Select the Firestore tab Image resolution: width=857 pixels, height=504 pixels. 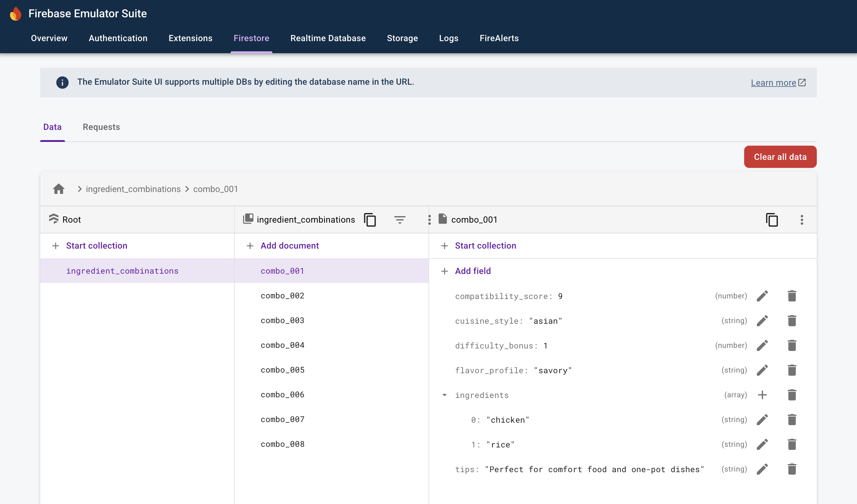(251, 38)
